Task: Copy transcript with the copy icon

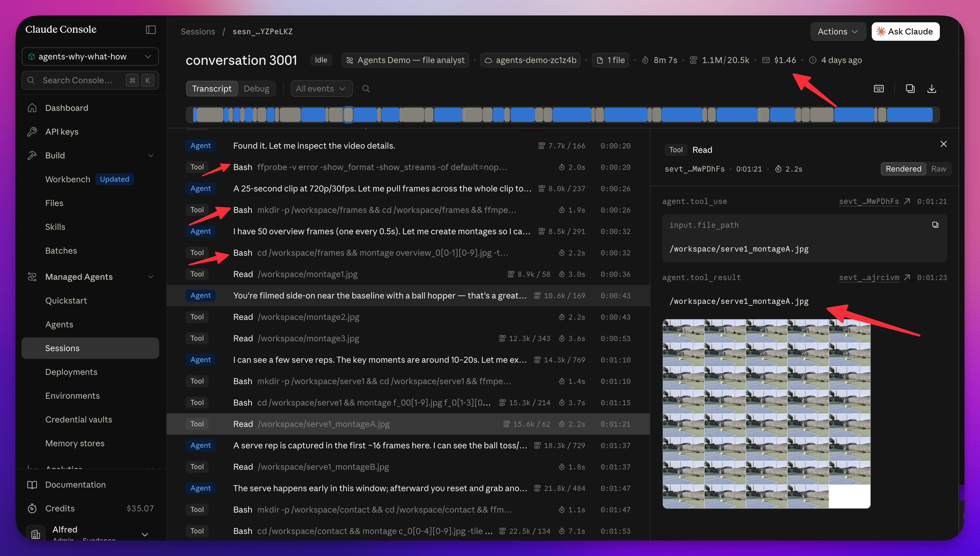Action: point(910,89)
